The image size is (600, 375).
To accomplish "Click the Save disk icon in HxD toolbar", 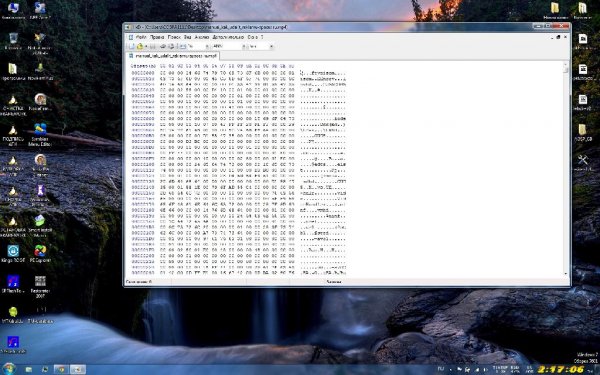I will [153, 46].
